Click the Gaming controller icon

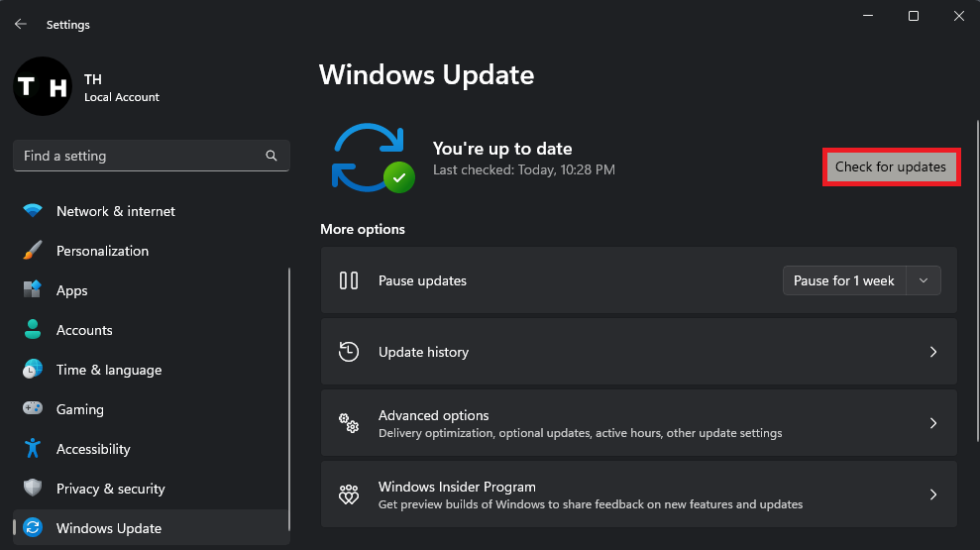(x=33, y=408)
